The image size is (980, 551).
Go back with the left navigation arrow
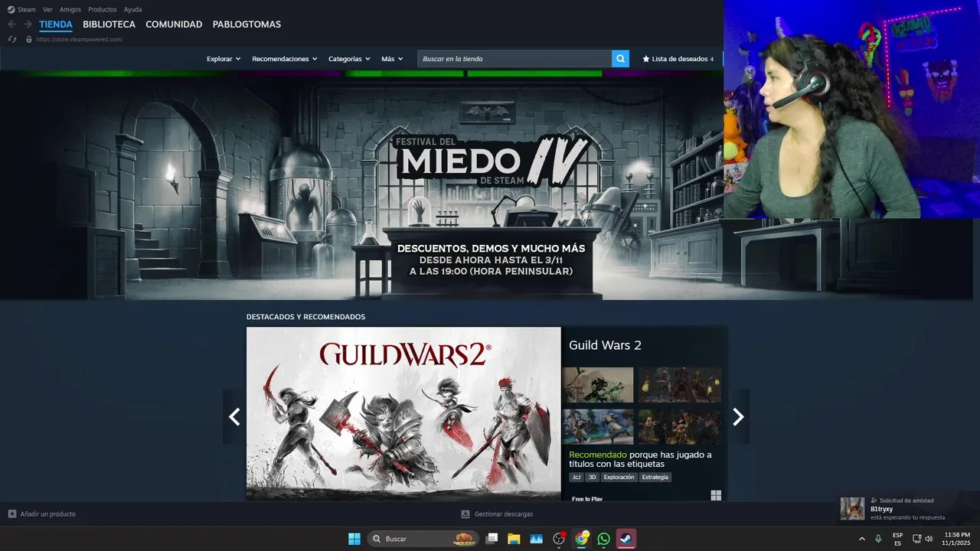(11, 24)
